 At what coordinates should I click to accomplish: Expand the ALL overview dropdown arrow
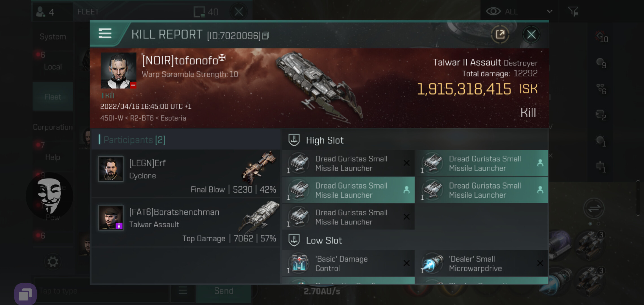point(549,12)
